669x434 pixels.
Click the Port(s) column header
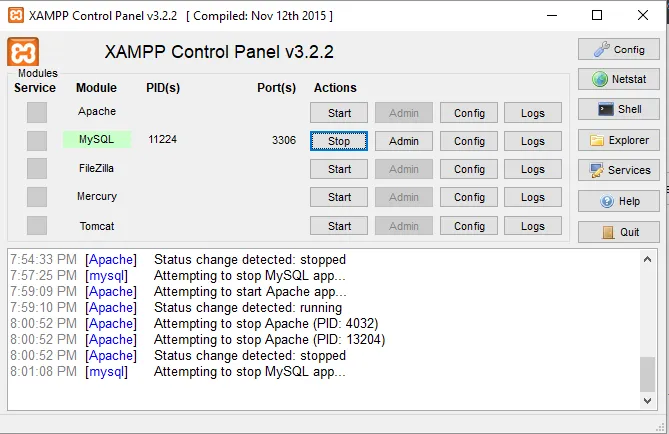(276, 88)
